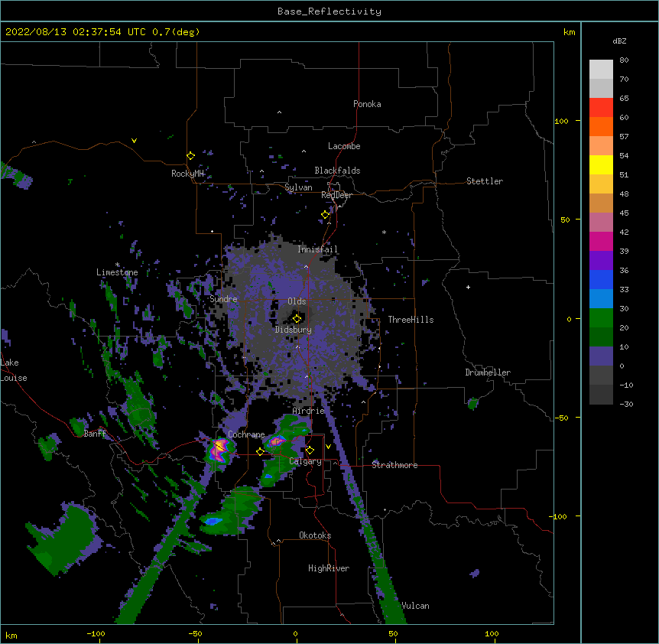Screen dimensions: 659x644
Task: Click the orange 57-60 dBZ legend swatch
Action: (x=601, y=126)
